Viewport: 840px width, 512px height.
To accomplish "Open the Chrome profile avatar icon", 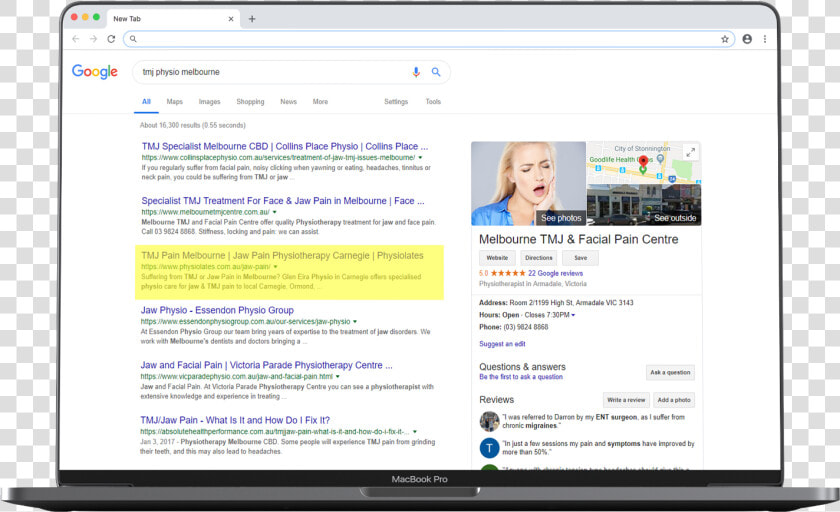I will click(x=747, y=39).
